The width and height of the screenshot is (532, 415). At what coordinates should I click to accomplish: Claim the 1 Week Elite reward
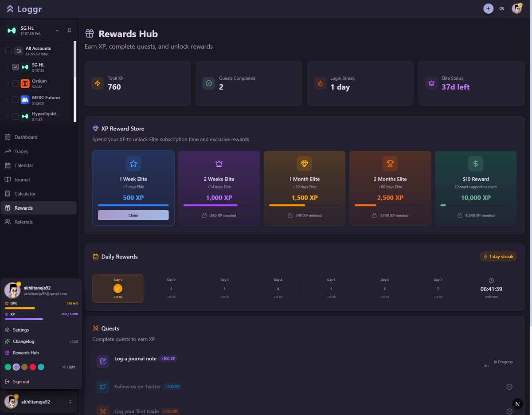(x=133, y=215)
